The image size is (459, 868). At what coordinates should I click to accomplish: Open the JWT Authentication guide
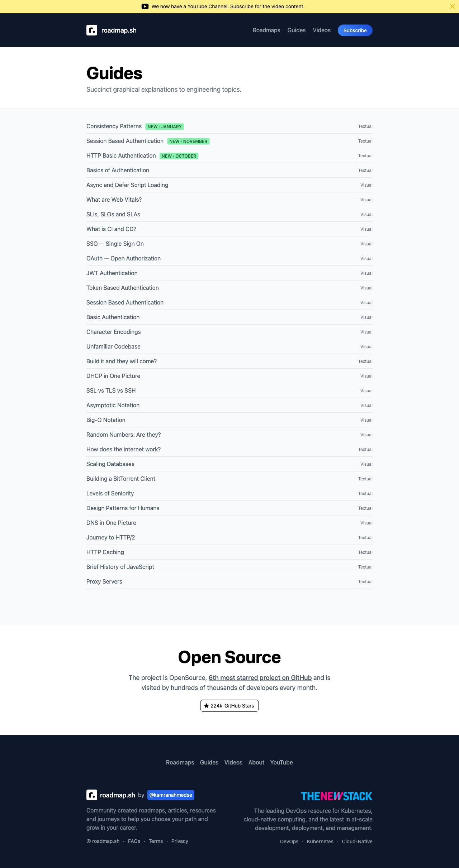coord(112,273)
